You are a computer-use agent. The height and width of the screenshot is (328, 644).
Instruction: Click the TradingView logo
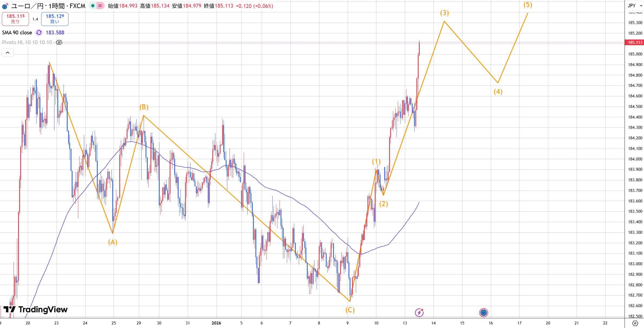coord(35,309)
